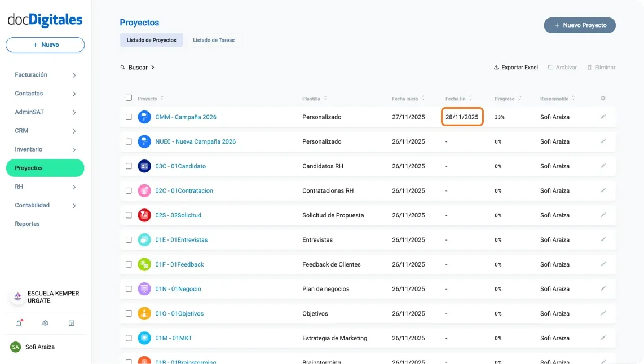Switch to the Listado de Tareas tab

[x=214, y=40]
